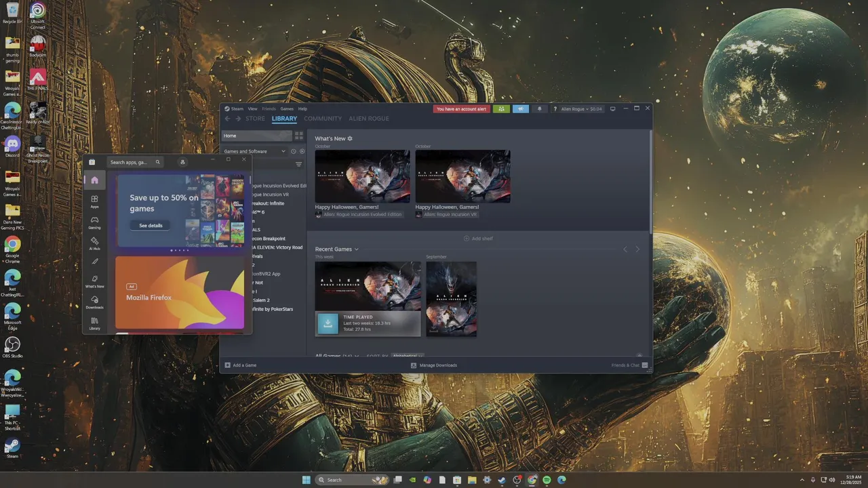The height and width of the screenshot is (488, 868).
Task: Go back with Steam's back arrow
Action: pyautogui.click(x=227, y=119)
